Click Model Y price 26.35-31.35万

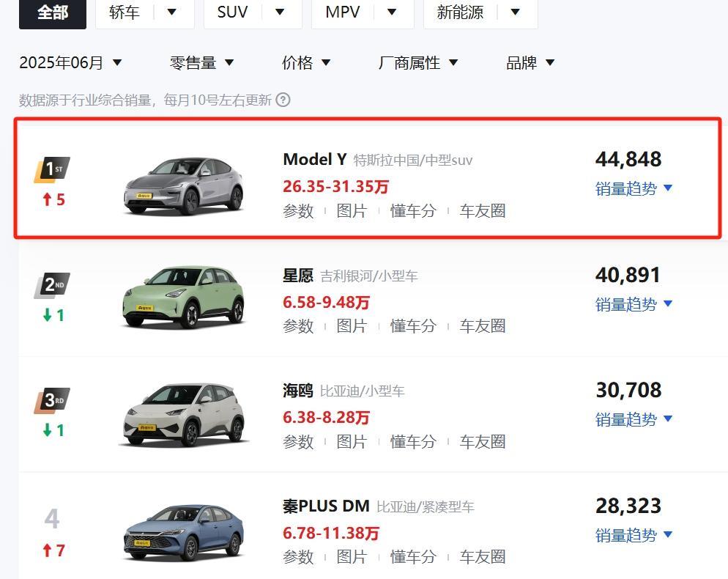pos(335,186)
